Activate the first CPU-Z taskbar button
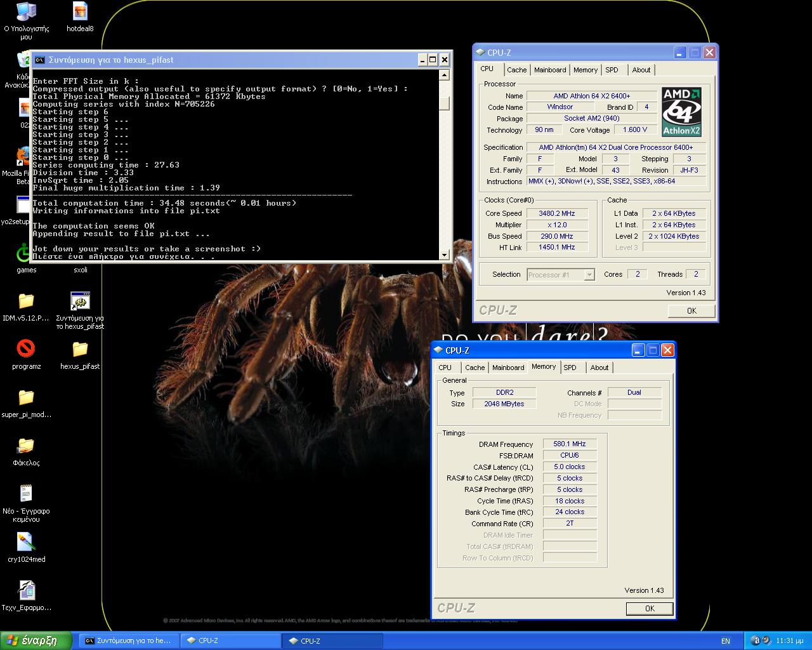 pyautogui.click(x=231, y=640)
